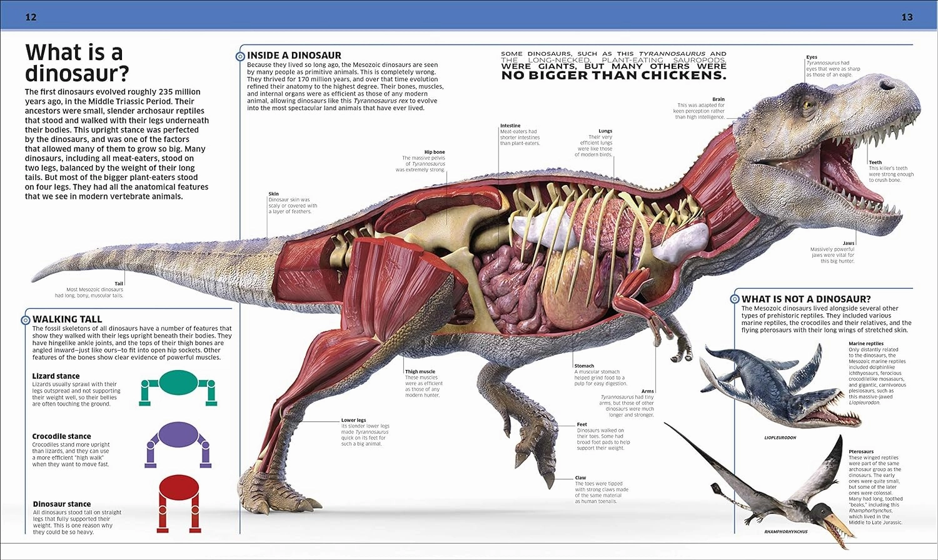
Task: Click the "LIOPLEURODON" caption
Action: pos(780,437)
